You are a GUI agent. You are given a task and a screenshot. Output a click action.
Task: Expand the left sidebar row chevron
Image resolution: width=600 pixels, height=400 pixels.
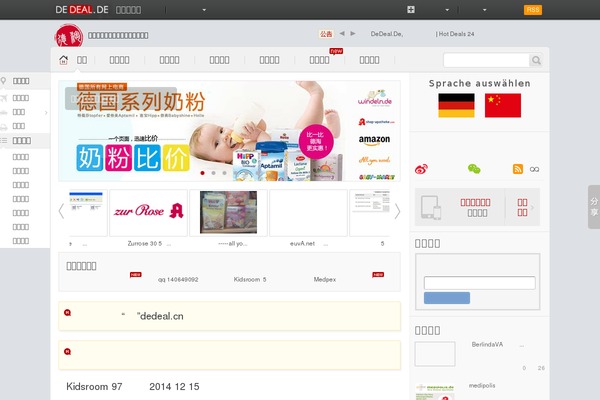[x=46, y=113]
